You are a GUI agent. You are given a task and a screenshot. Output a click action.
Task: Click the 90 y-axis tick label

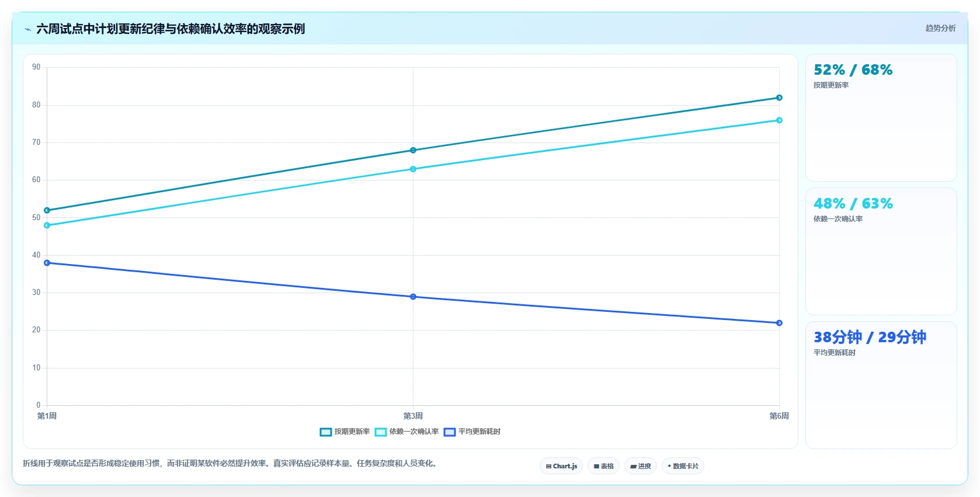(36, 67)
